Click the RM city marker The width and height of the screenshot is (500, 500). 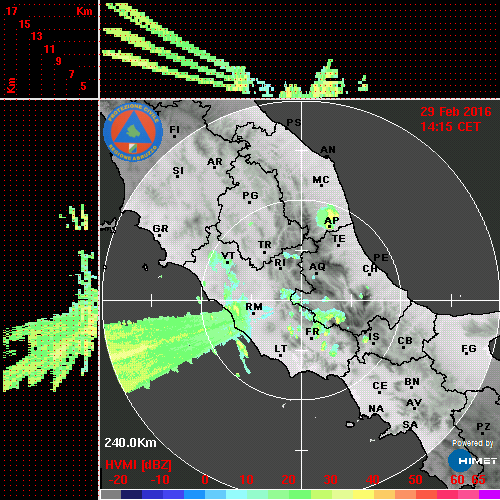254,314
